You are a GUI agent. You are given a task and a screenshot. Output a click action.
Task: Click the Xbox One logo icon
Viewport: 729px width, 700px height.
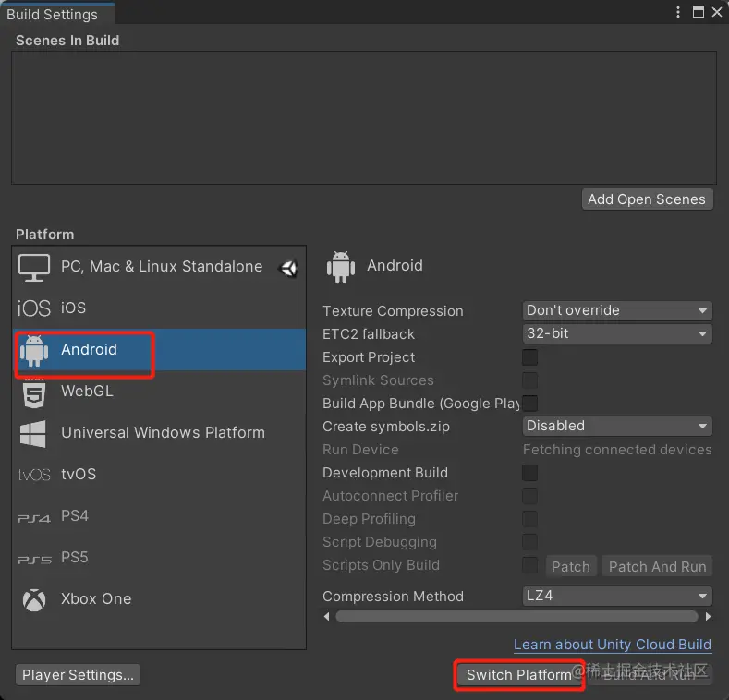(34, 600)
